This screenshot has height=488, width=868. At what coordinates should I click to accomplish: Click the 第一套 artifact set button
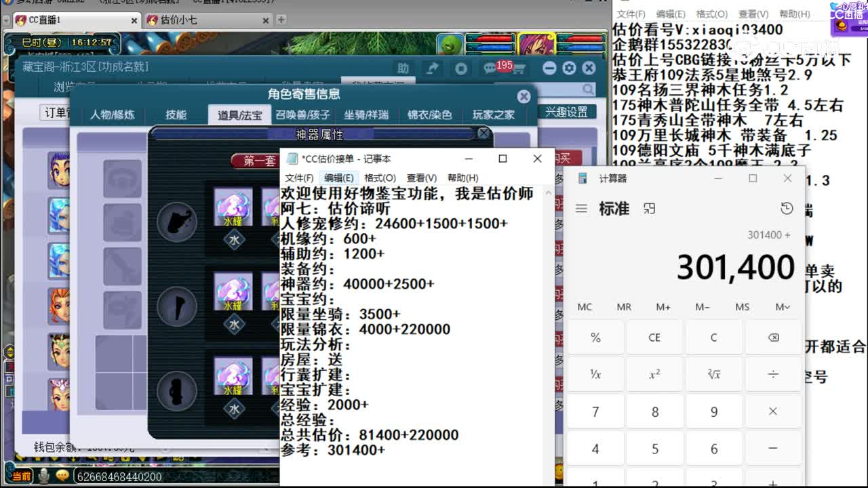256,161
